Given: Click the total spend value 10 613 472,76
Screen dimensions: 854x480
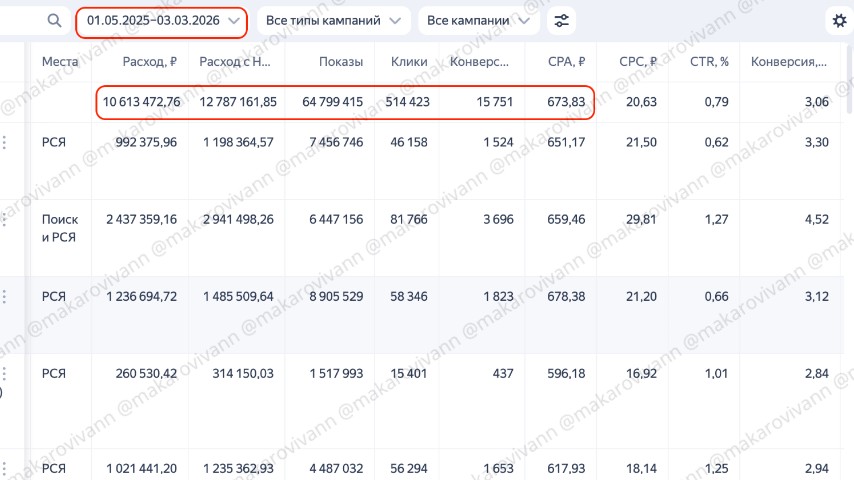Looking at the screenshot, I should coord(141,102).
